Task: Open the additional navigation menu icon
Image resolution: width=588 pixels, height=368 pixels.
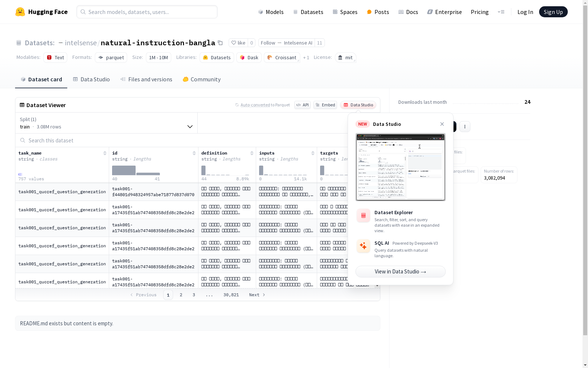Action: 501,12
